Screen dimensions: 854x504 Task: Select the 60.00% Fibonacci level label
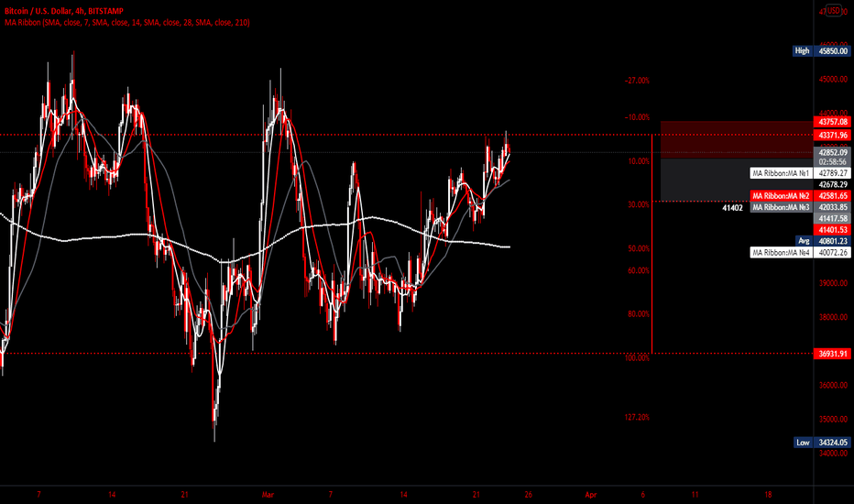pos(639,271)
